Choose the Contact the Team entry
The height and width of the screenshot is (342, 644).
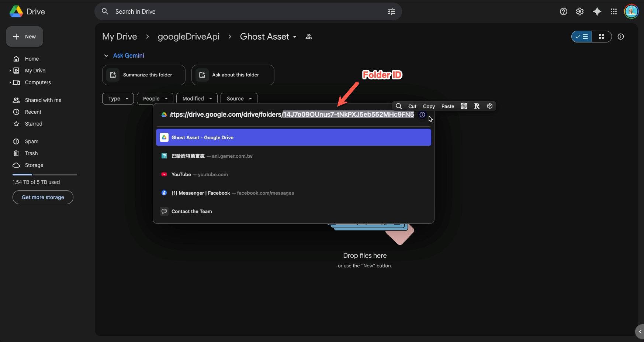pyautogui.click(x=294, y=211)
